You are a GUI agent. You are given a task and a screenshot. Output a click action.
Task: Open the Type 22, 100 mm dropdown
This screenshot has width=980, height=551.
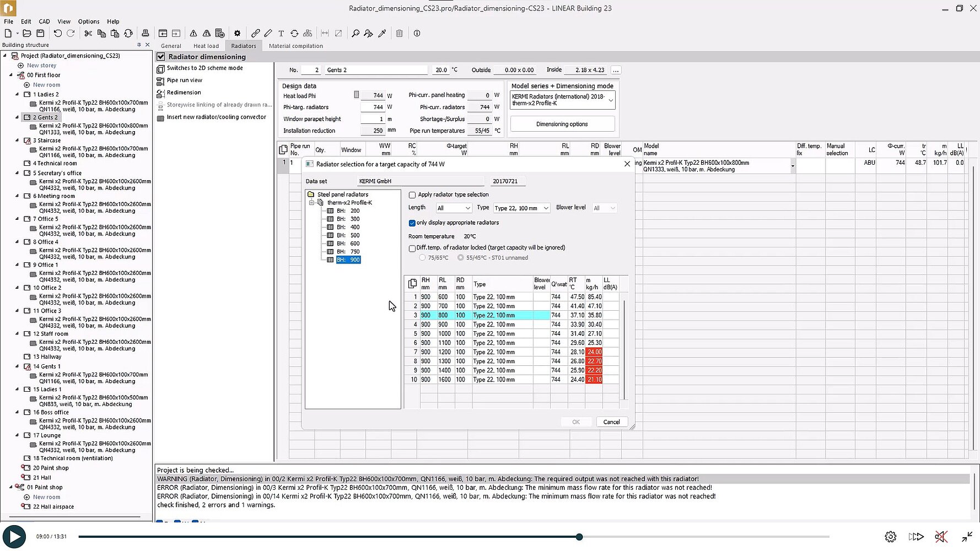(x=521, y=208)
